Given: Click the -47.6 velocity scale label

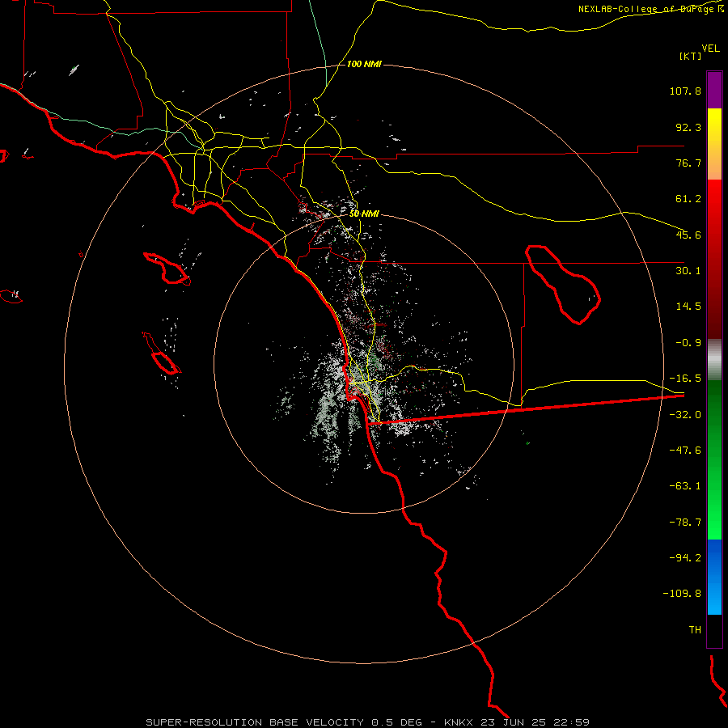Looking at the screenshot, I should [685, 451].
